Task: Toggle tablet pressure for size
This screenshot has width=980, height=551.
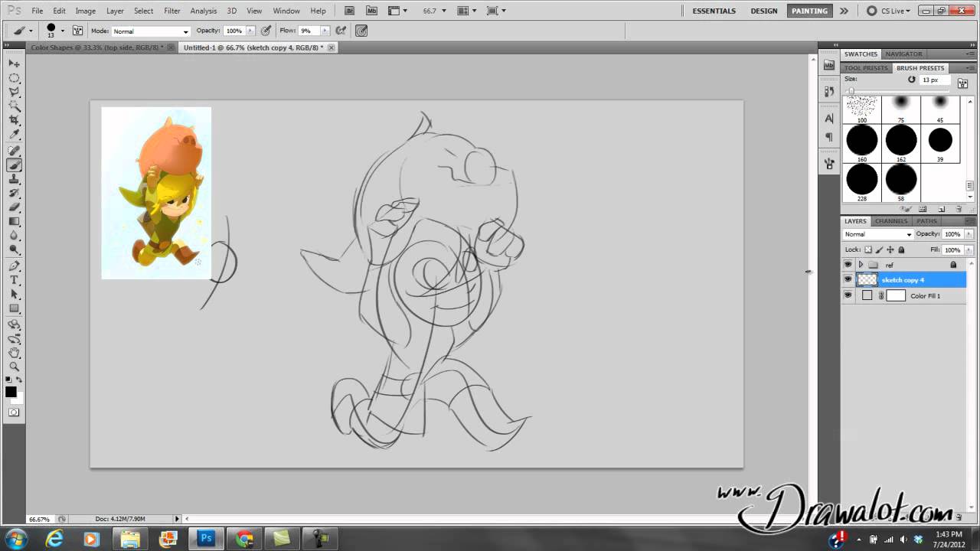Action: 361,31
